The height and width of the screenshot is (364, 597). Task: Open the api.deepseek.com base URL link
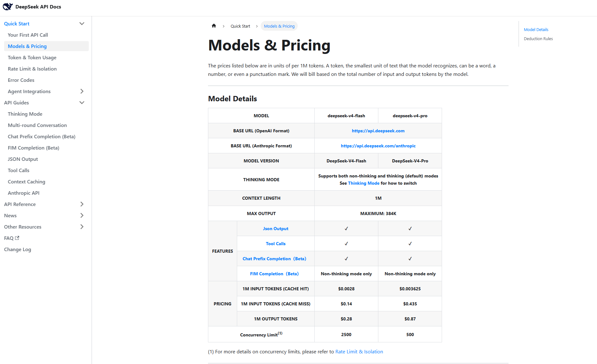click(x=378, y=131)
